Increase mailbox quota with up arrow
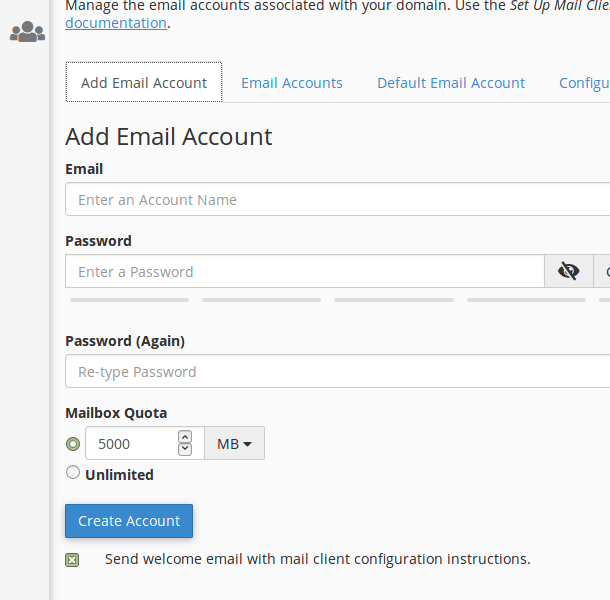Viewport: 610px width, 600px height. tap(184, 437)
